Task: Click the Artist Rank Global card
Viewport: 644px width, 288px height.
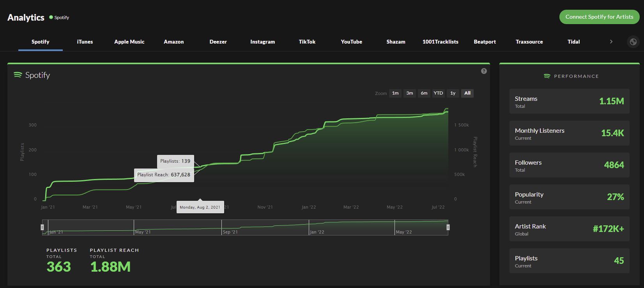Action: click(569, 229)
